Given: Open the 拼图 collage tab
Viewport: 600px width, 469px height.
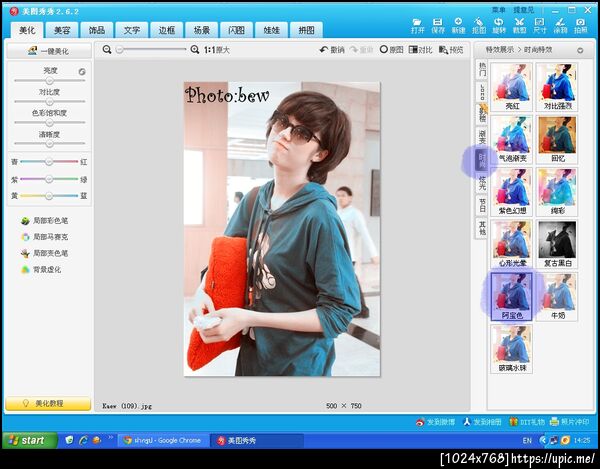Looking at the screenshot, I should coord(306,30).
